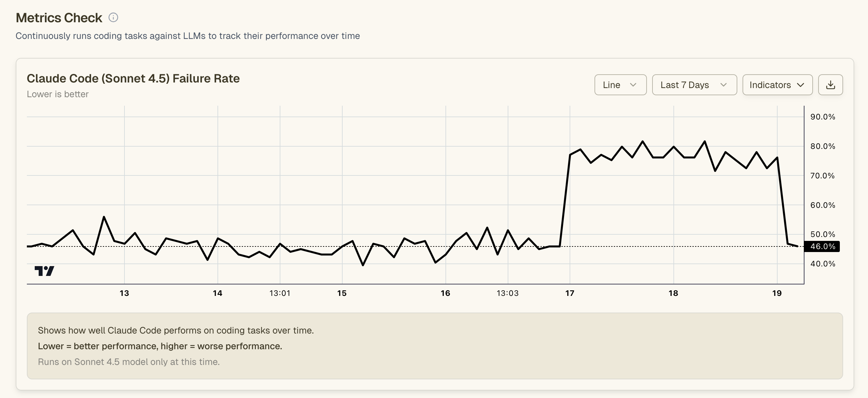The width and height of the screenshot is (868, 398).
Task: Open the info tooltip beside Metrics Check
Action: pyautogui.click(x=113, y=17)
